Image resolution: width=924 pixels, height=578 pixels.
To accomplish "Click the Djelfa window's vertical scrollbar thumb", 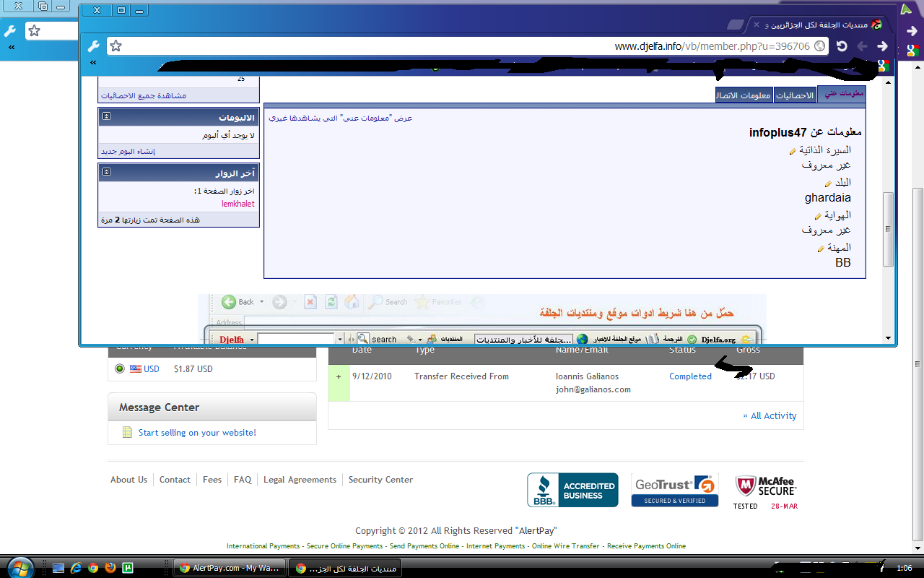I will point(888,229).
